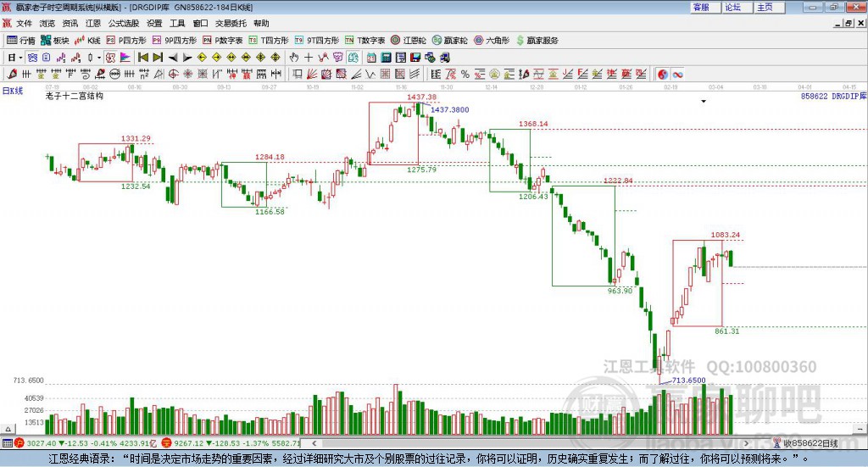Select the crosshair cursor tool
This screenshot has width=868, height=467.
[309, 58]
